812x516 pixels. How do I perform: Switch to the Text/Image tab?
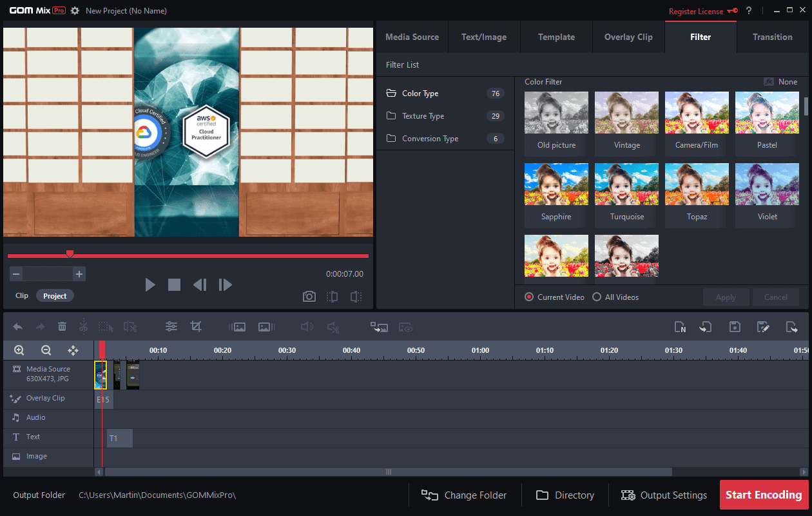pyautogui.click(x=484, y=37)
